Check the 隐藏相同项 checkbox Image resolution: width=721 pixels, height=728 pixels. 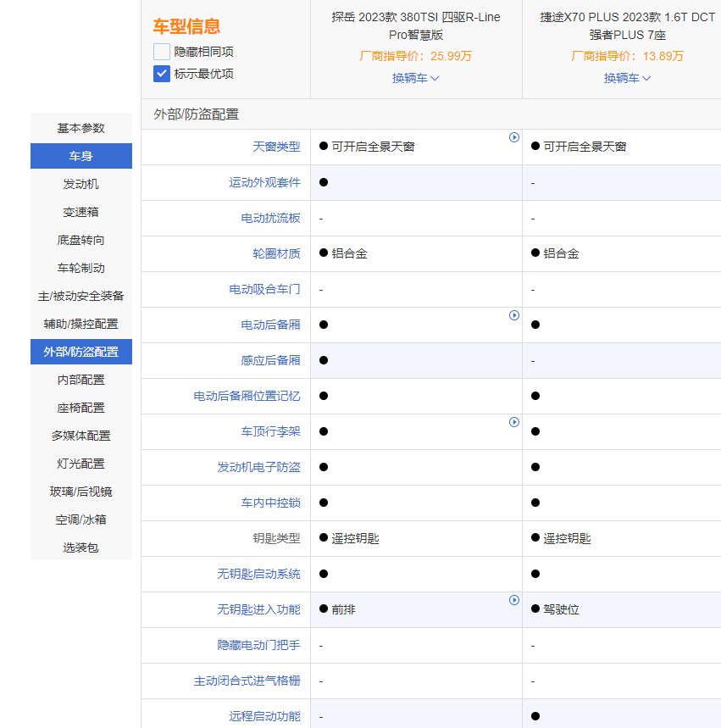162,52
